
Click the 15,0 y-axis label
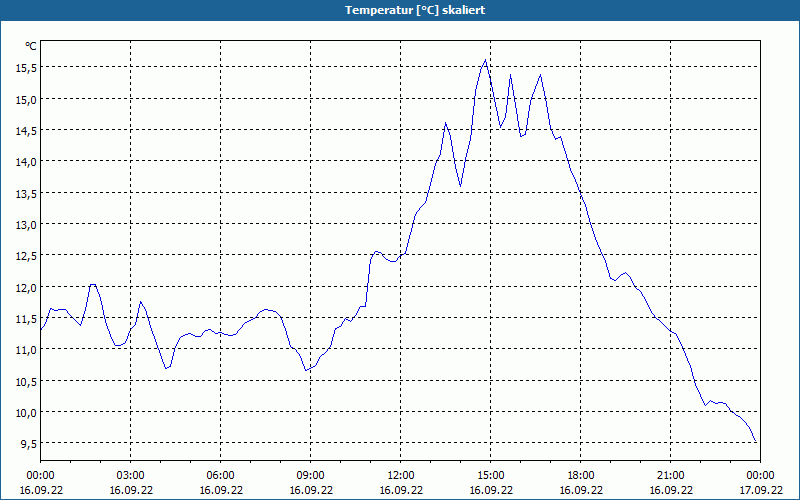[26, 99]
